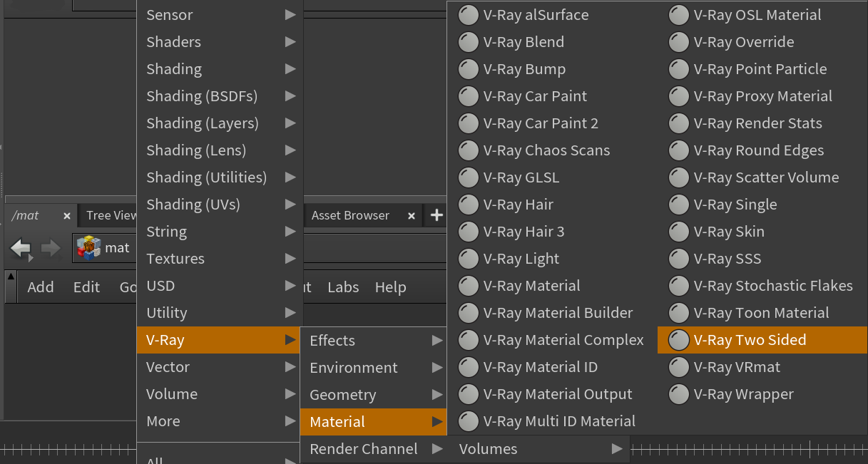Open the V-Ray Geometry submenu
Image resolution: width=868 pixels, height=464 pixels.
374,395
